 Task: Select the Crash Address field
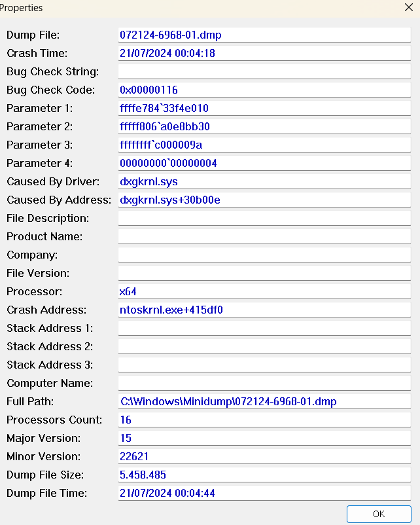264,310
